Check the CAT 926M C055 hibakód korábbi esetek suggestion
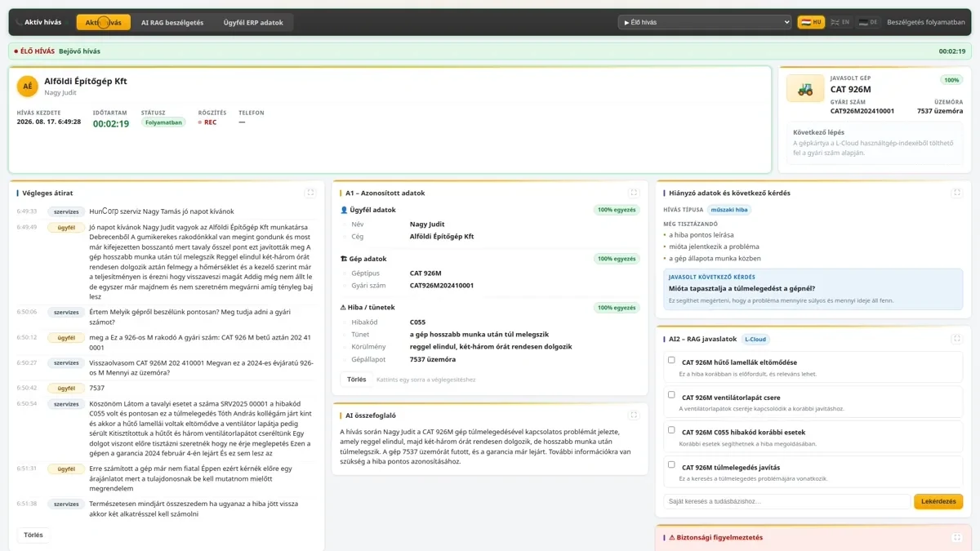980x551 pixels. tap(671, 429)
